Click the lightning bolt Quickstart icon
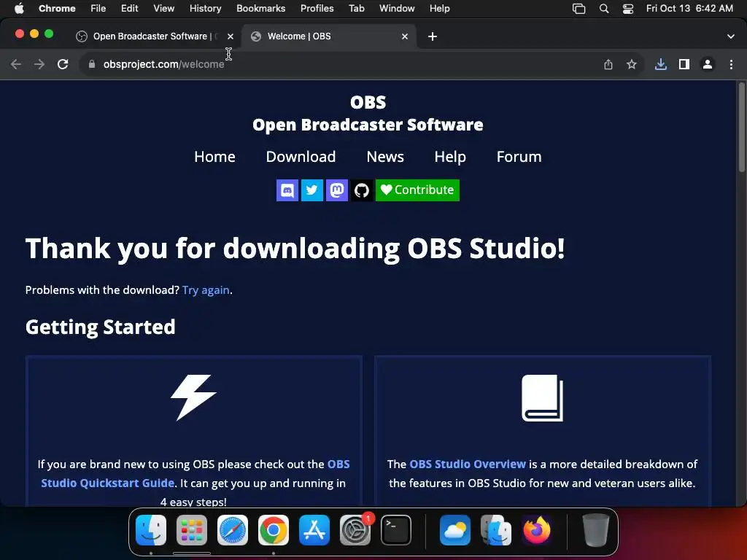The image size is (747, 560). click(193, 397)
